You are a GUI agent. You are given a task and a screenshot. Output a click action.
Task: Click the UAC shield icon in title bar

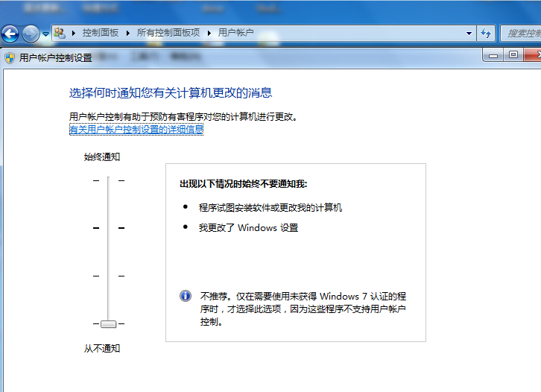pyautogui.click(x=10, y=58)
